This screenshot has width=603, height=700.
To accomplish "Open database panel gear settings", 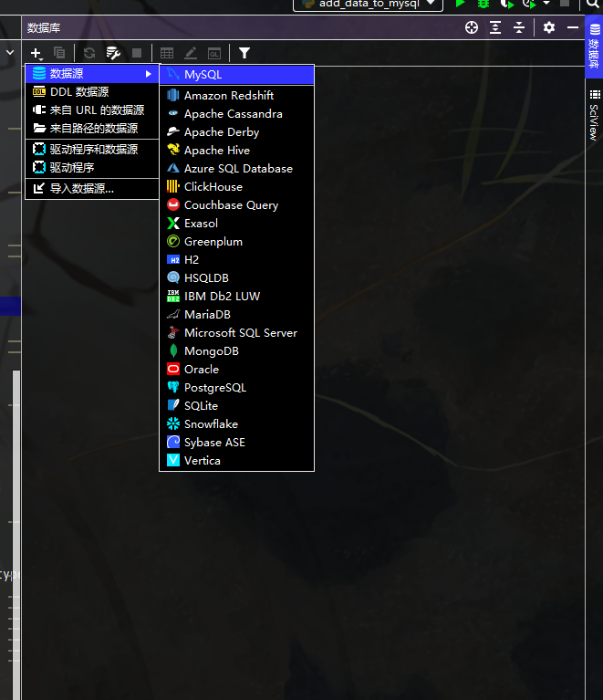I will (549, 27).
